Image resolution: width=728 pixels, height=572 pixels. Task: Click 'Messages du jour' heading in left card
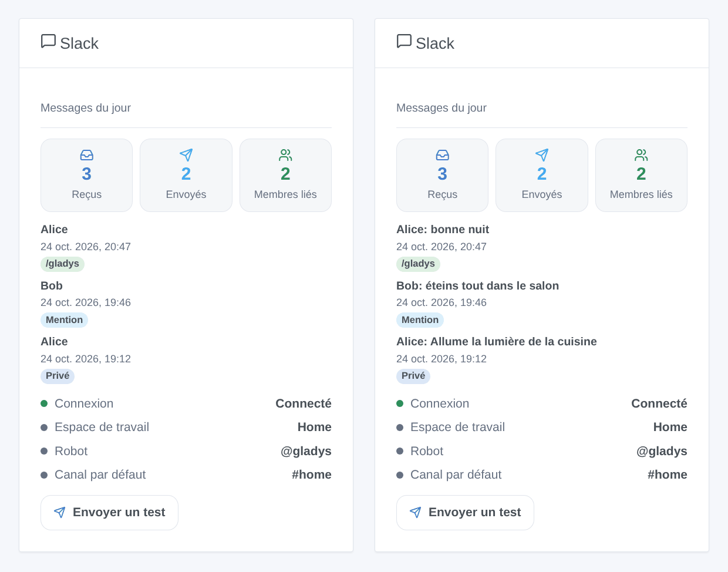coord(86,108)
